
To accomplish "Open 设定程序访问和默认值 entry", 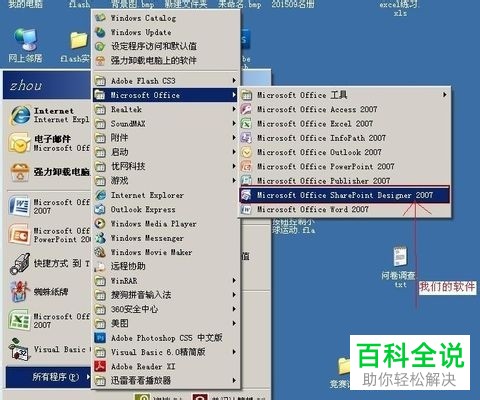I will [166, 46].
